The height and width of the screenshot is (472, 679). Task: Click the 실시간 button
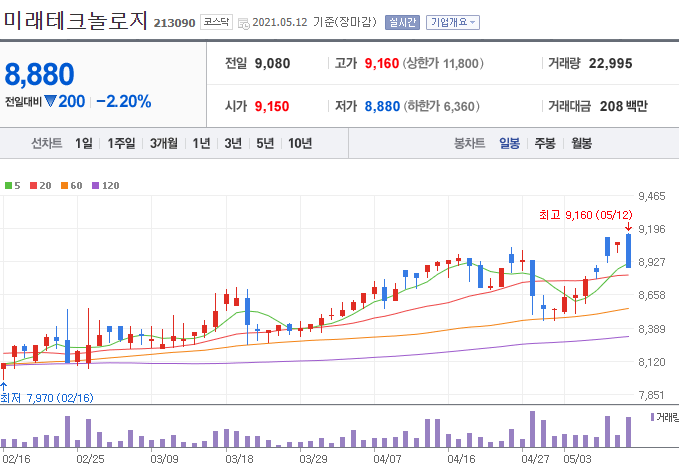point(402,22)
